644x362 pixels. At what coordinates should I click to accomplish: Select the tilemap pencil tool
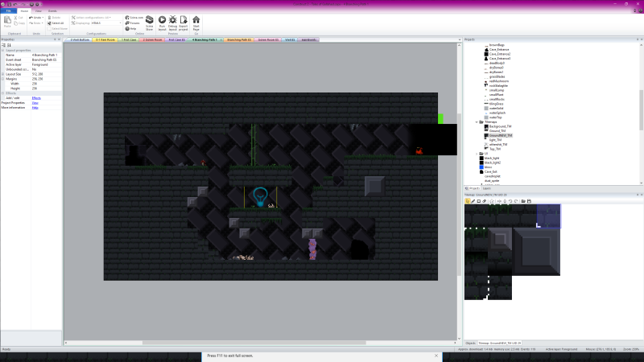coord(473,201)
